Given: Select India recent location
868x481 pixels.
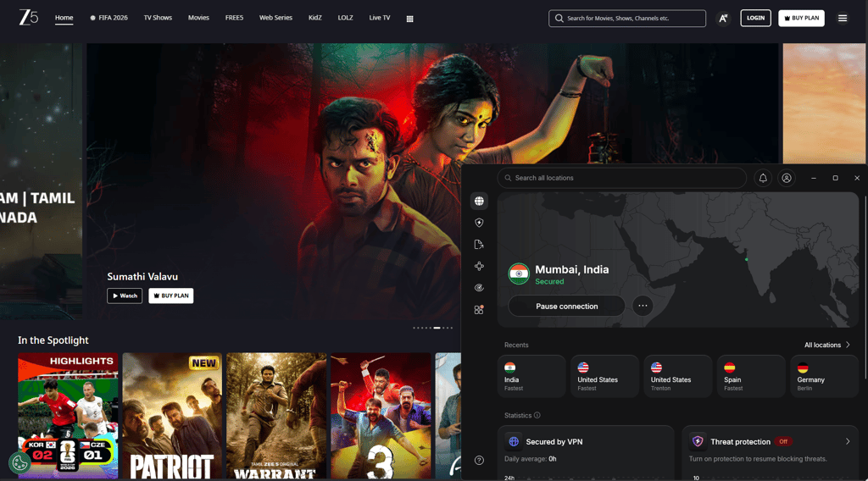Looking at the screenshot, I should pos(531,377).
